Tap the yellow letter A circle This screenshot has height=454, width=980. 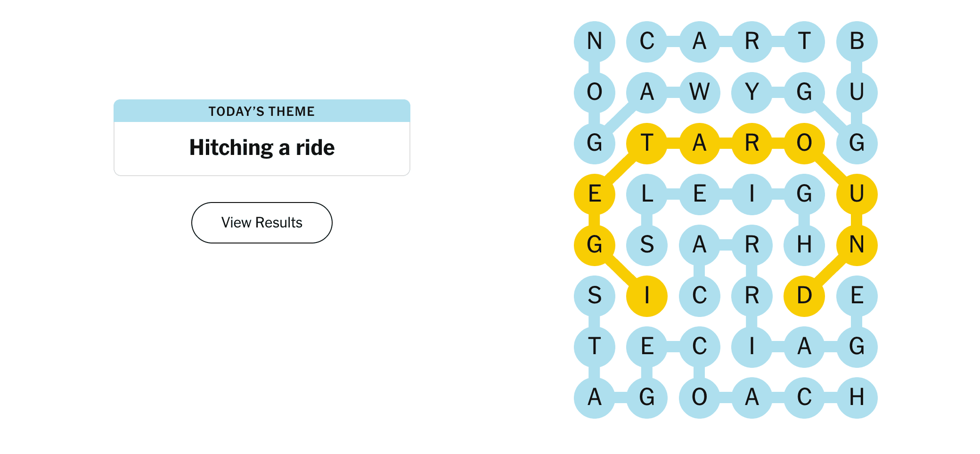pyautogui.click(x=700, y=143)
